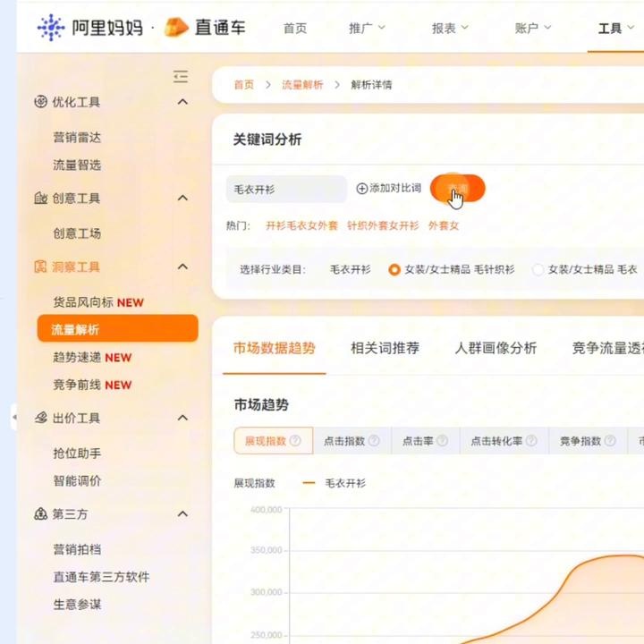Screen dimensions: 644x644
Task: Switch to 市场数据趋势 tab
Action: 274,348
